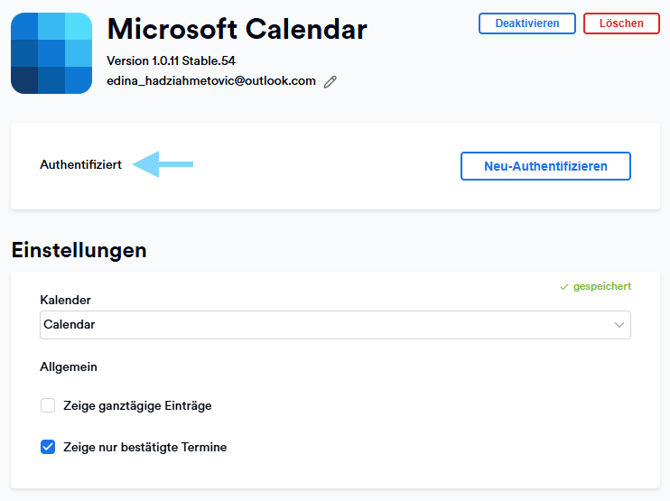Enable the Zeige ganztägige Einträge checkbox
The height and width of the screenshot is (501, 670).
[x=48, y=406]
